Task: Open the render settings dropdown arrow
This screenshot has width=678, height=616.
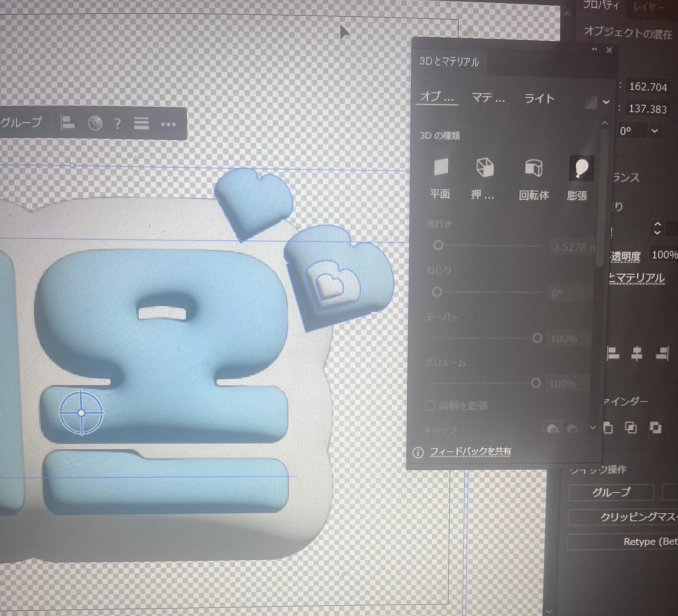Action: pos(606,102)
